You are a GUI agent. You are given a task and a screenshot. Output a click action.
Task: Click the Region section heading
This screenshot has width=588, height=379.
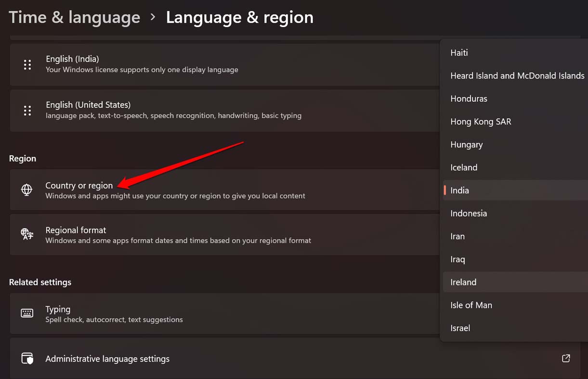click(x=23, y=158)
